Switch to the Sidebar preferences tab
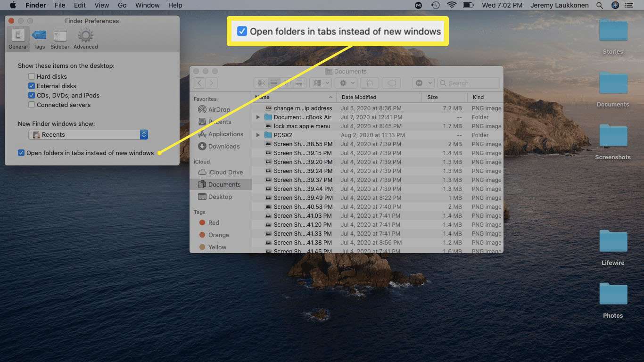The height and width of the screenshot is (362, 644). click(x=60, y=39)
